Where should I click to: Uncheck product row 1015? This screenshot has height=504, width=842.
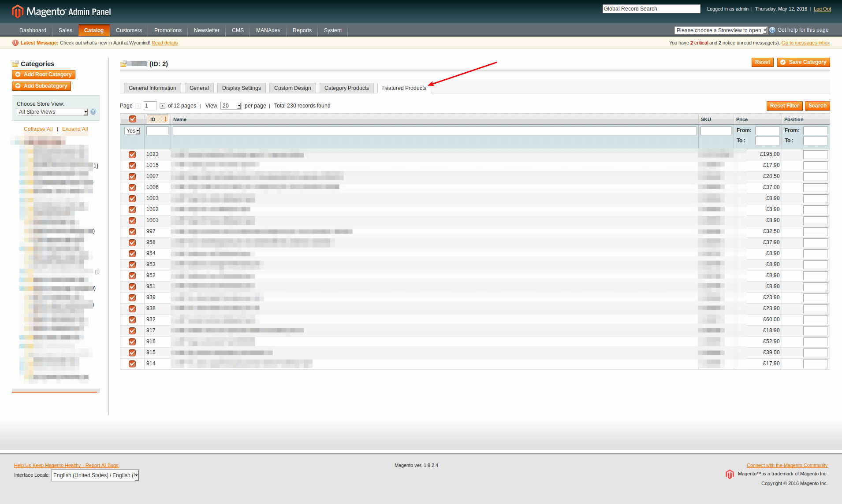pyautogui.click(x=132, y=166)
